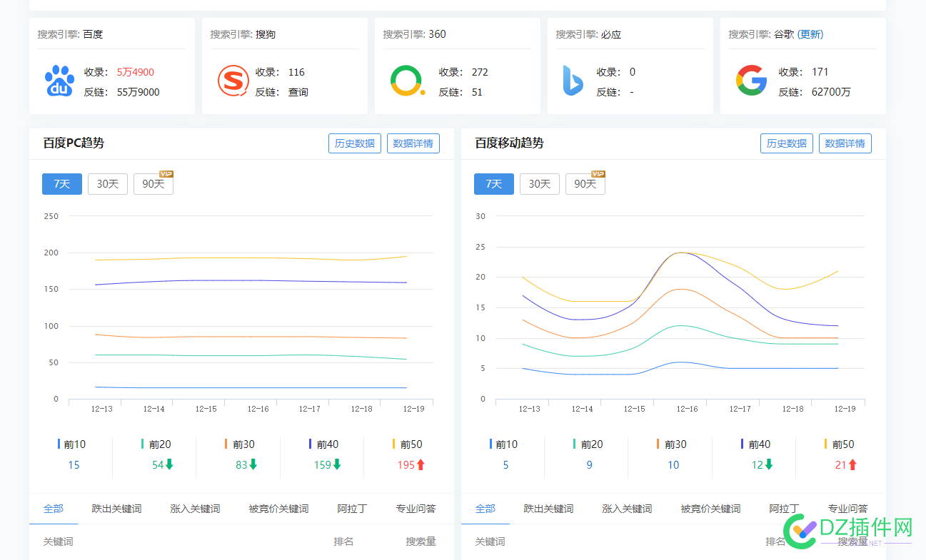
Task: Click the red up arrow beside mobile 21
Action: (x=852, y=464)
